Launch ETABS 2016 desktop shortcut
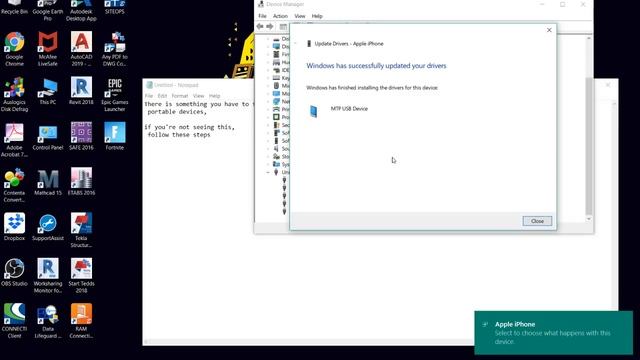This screenshot has width=640, height=360. pos(81,182)
